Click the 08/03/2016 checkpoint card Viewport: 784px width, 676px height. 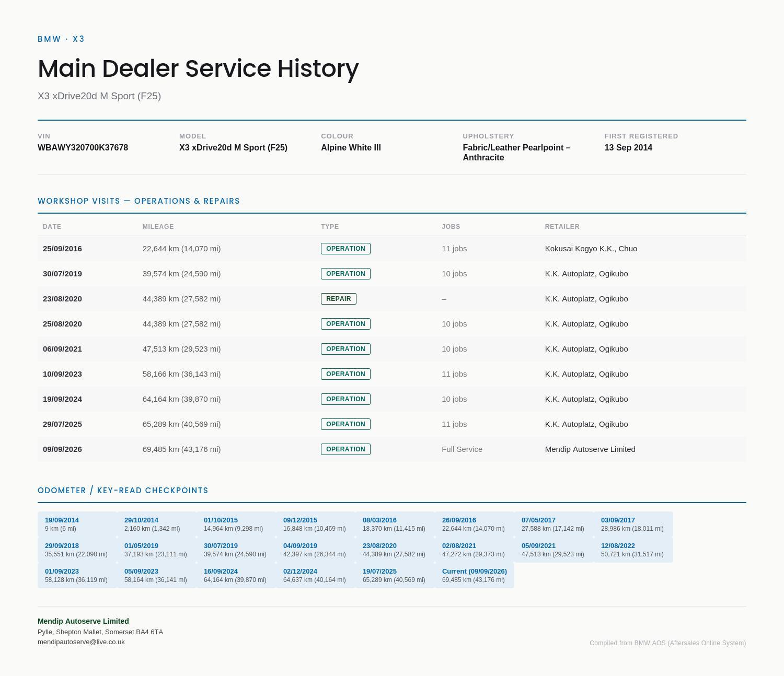click(x=395, y=525)
